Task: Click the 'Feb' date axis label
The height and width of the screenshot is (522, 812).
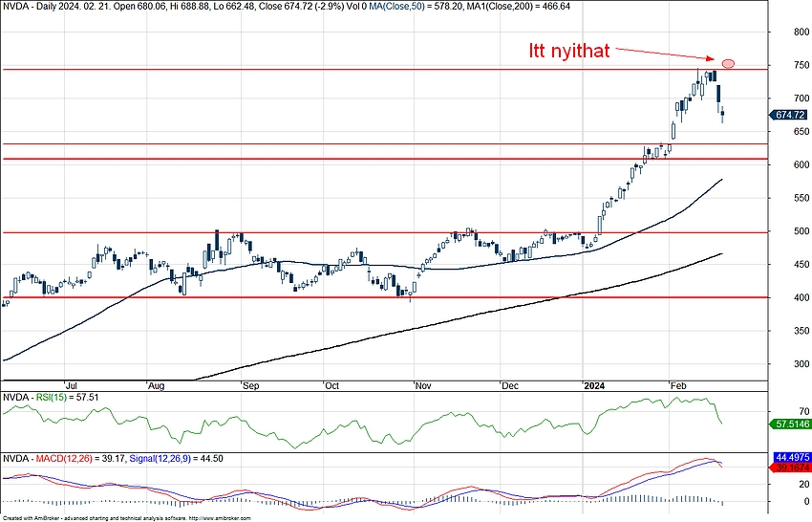Action: (678, 386)
